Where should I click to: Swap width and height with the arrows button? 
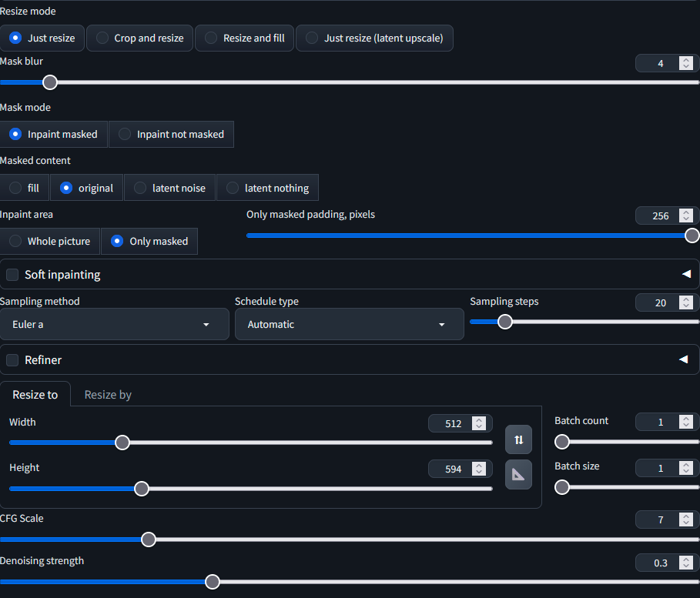coord(518,439)
